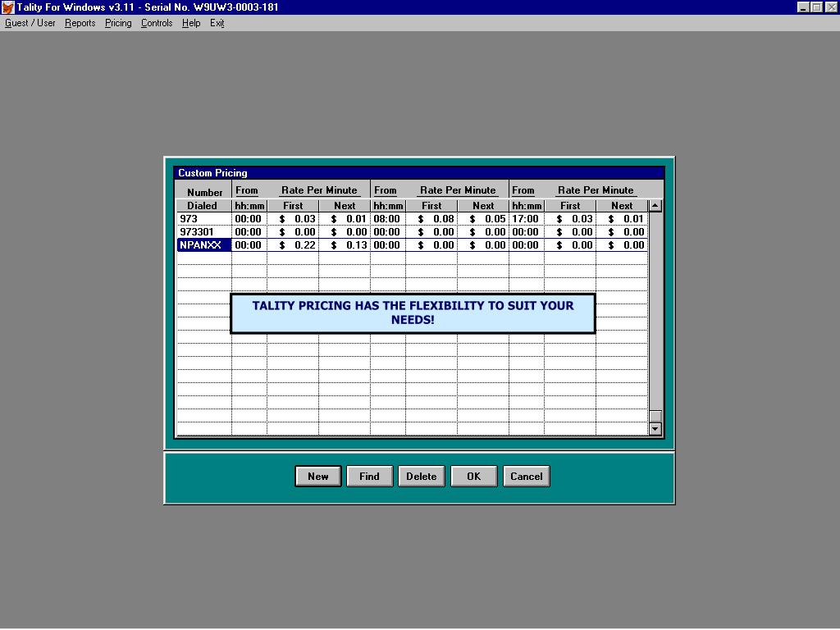Open the Pricing menu

tap(118, 23)
